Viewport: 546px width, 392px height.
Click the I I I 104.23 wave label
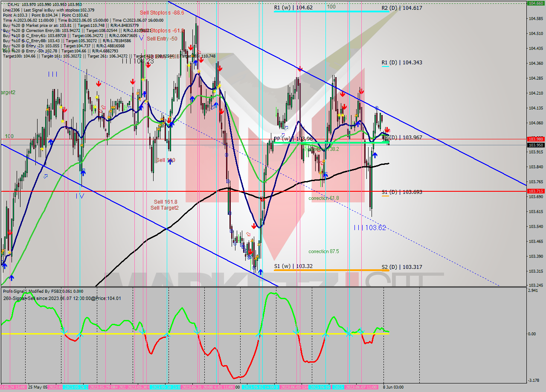137,61
